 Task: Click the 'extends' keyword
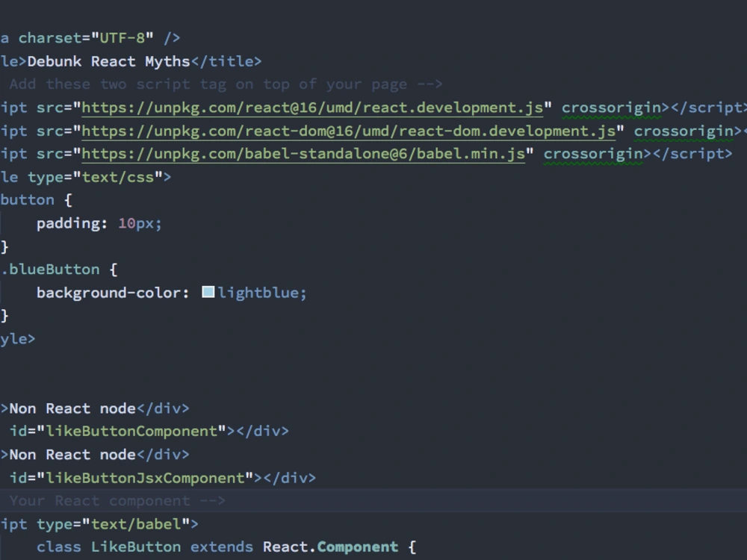click(222, 547)
